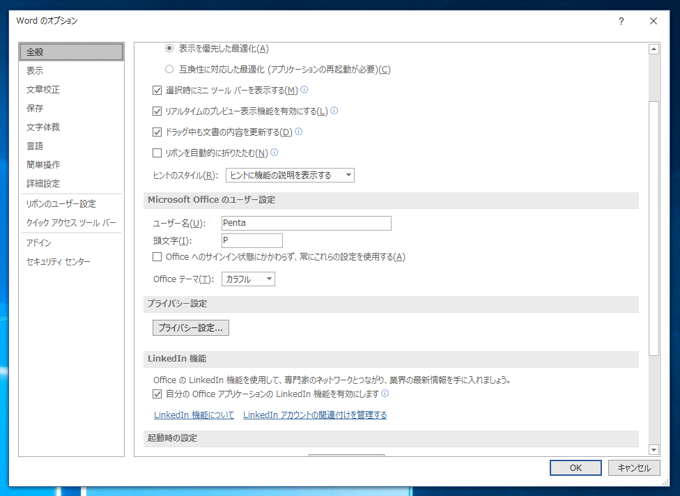Click ユーザー名 field containing Penta
Image resolution: width=680 pixels, height=496 pixels.
(306, 223)
